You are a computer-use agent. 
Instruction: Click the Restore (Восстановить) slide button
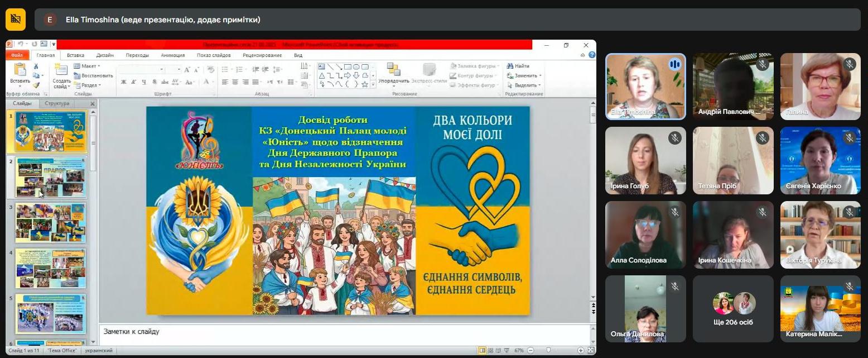pos(93,75)
